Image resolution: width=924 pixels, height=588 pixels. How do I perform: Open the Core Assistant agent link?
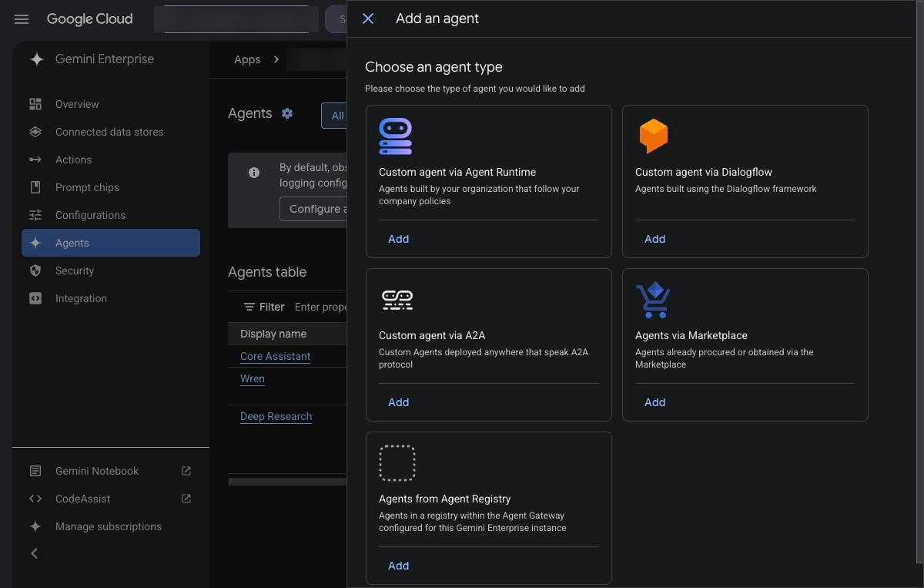pos(275,356)
